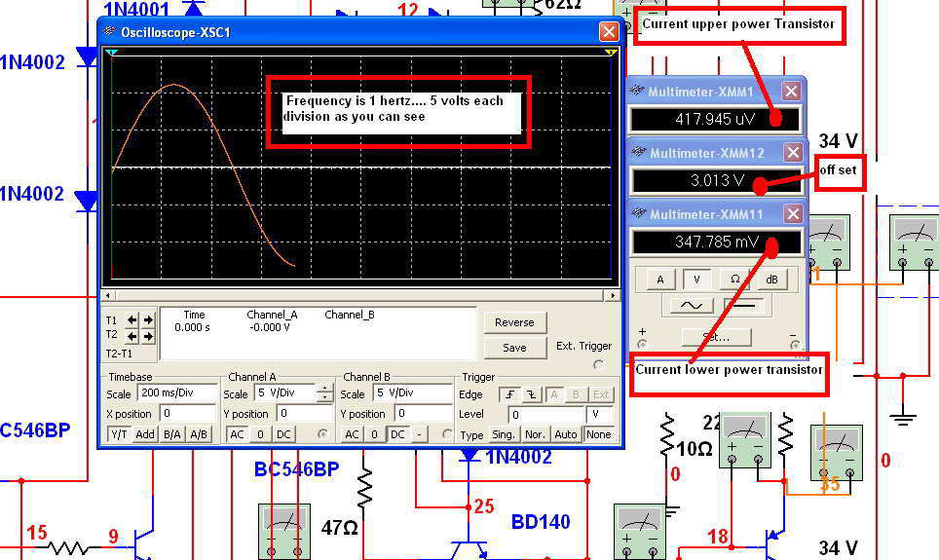Screen dimensions: 939x560
Task: Increase Channel A scale with up stepper
Action: click(324, 389)
